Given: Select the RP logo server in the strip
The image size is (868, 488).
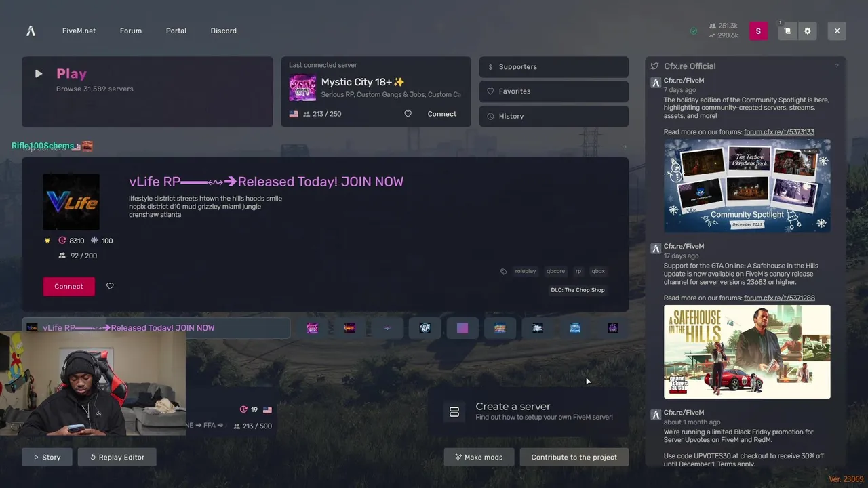Looking at the screenshot, I should coord(425,328).
